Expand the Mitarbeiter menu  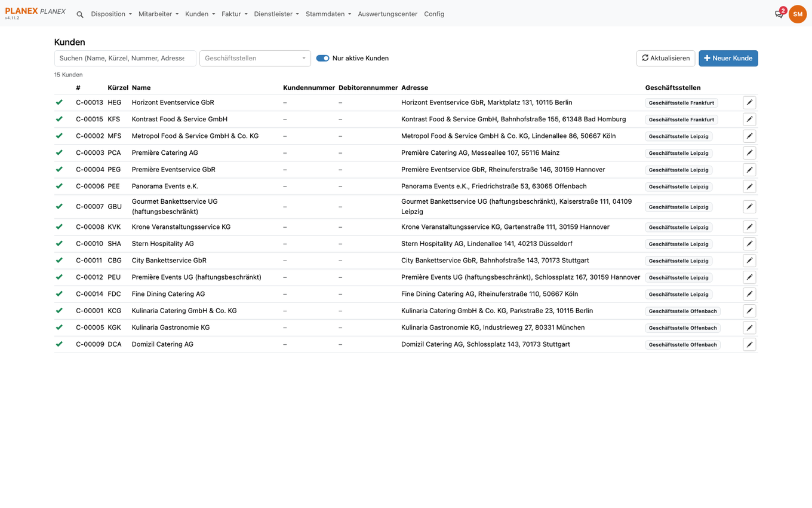pyautogui.click(x=158, y=14)
